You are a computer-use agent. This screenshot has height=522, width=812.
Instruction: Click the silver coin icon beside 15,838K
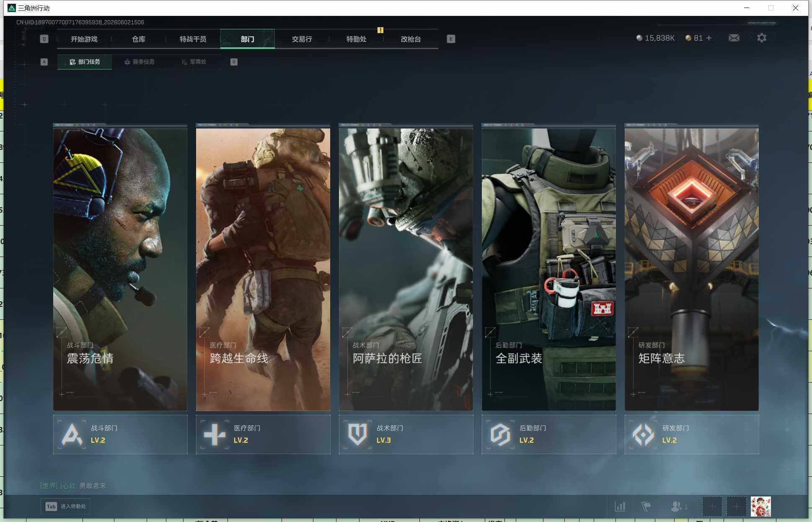tap(639, 38)
